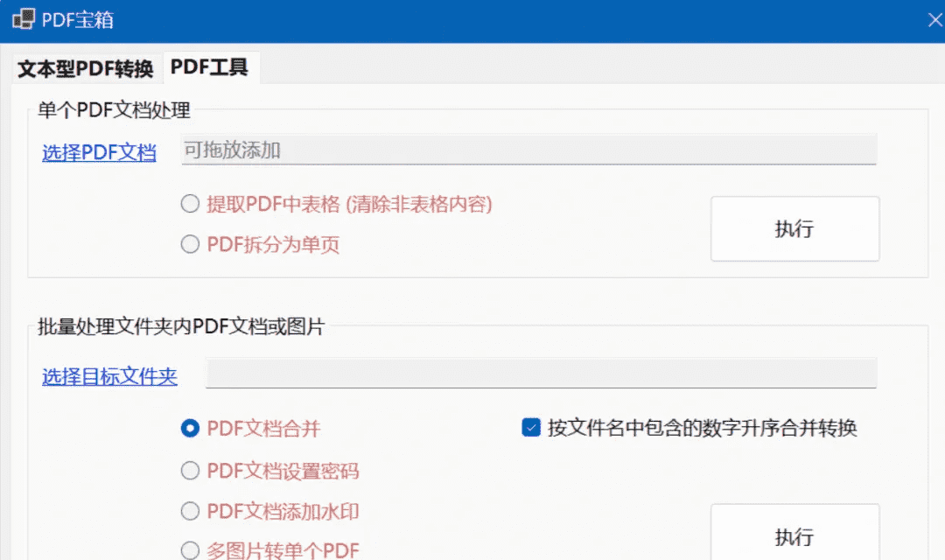The image size is (945, 560).
Task: Choose PDF文档设置密码 option
Action: [x=270, y=470]
